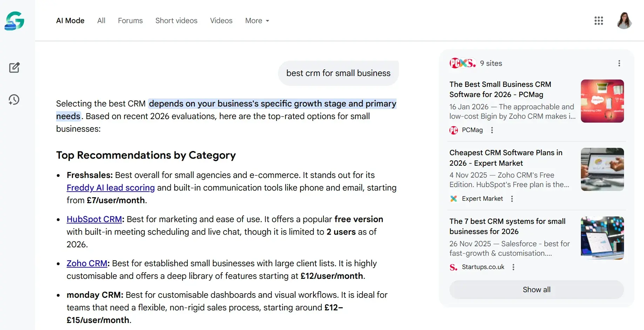Screen dimensions: 644x330
Task: Open the Google apps grid icon
Action: tap(598, 21)
